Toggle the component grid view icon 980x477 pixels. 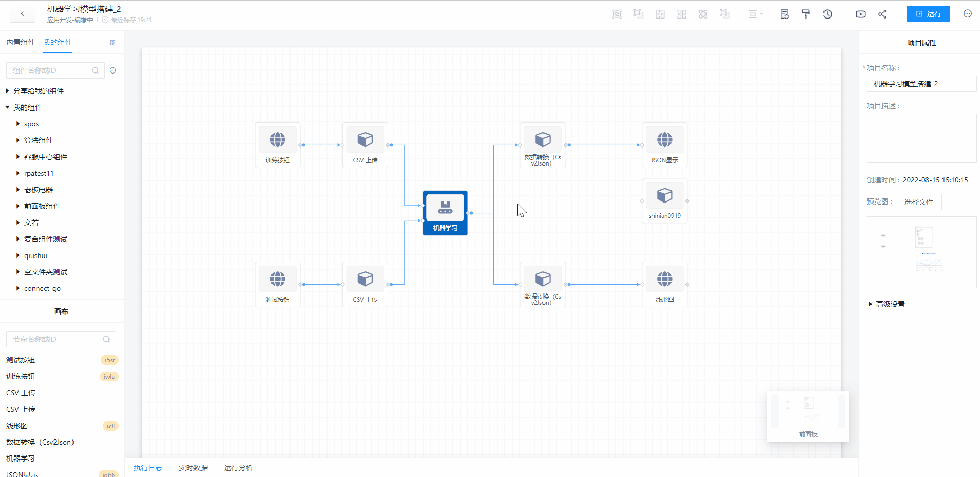point(113,43)
